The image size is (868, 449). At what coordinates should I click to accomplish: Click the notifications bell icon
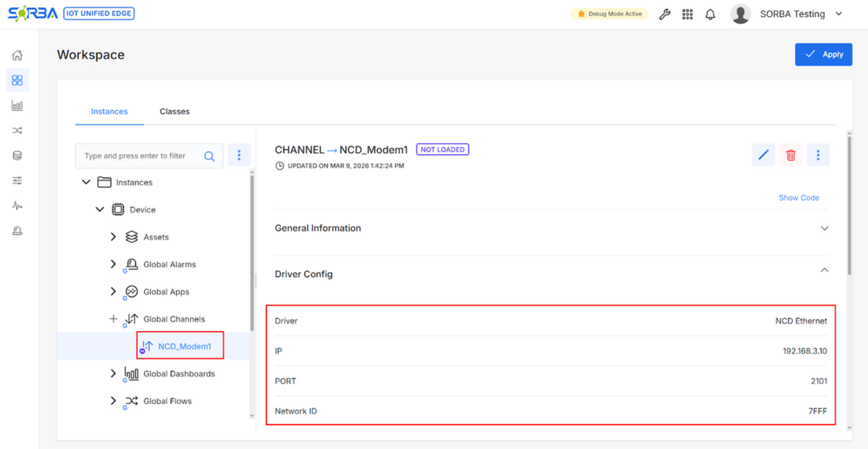(710, 14)
